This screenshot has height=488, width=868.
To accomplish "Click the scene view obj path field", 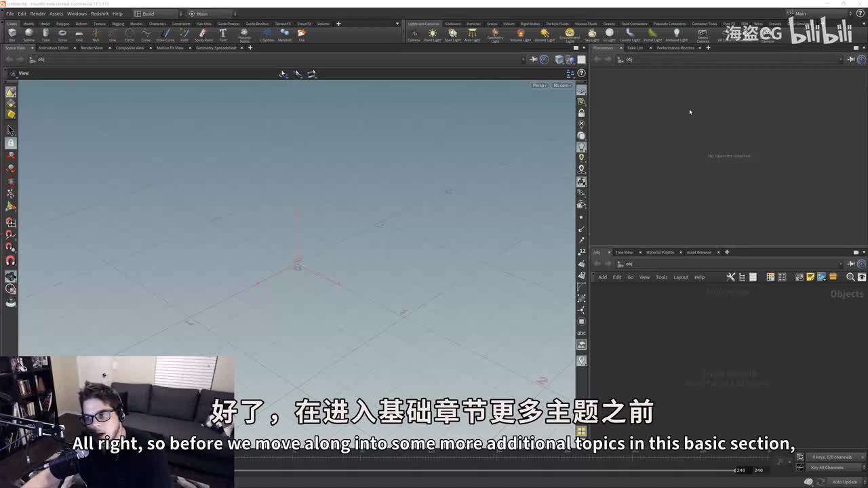I will point(278,59).
